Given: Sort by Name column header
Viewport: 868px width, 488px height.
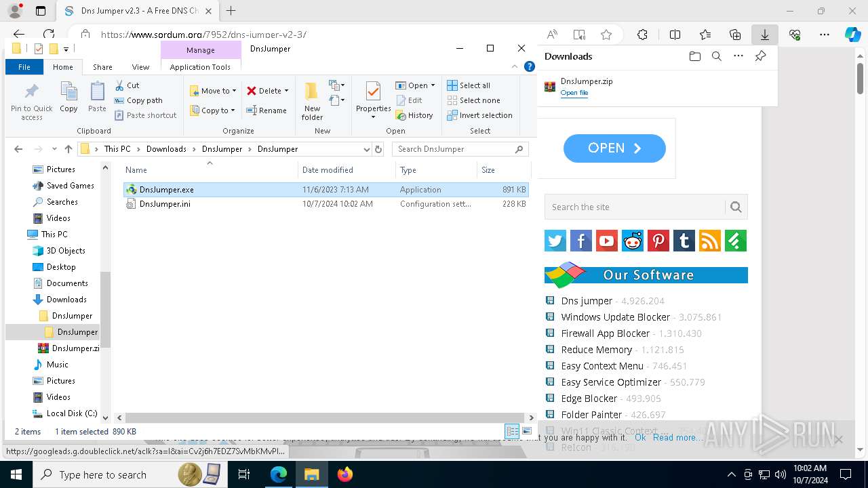Looking at the screenshot, I should pyautogui.click(x=210, y=170).
